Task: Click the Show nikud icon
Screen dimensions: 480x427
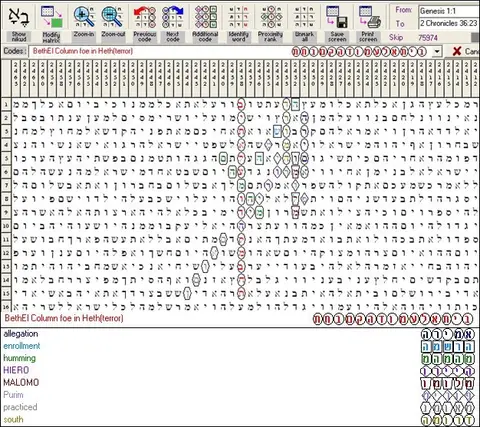Action: 19,17
